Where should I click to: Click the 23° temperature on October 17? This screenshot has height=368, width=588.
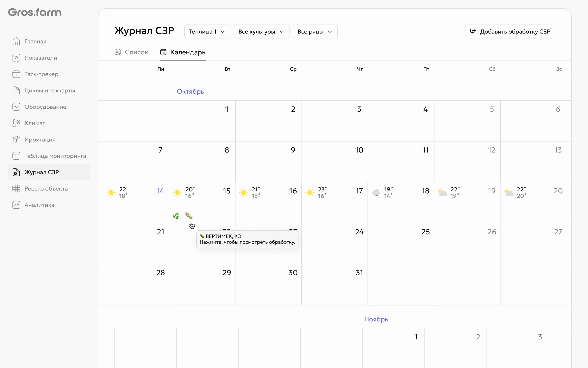322,189
